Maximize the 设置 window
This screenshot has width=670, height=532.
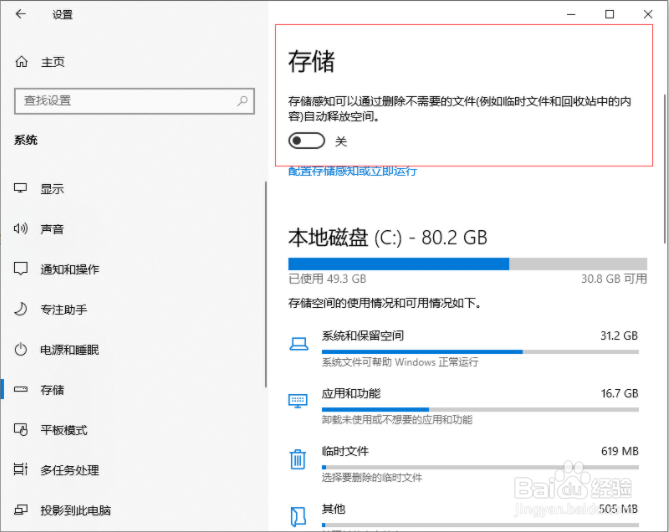click(x=610, y=14)
